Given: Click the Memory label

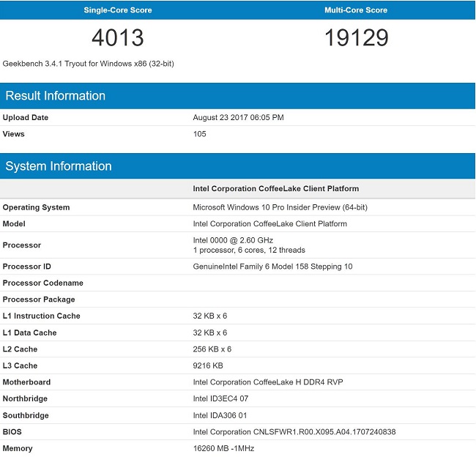Looking at the screenshot, I should click(18, 448).
